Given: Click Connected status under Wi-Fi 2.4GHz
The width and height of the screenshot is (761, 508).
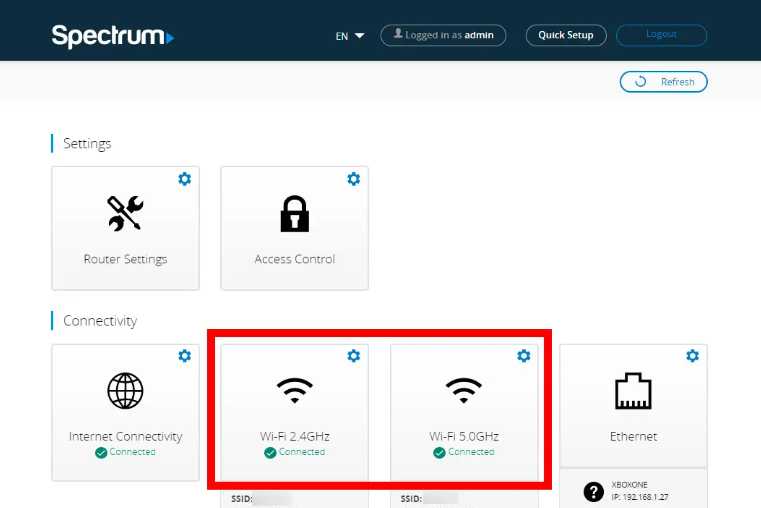Looking at the screenshot, I should [x=301, y=452].
